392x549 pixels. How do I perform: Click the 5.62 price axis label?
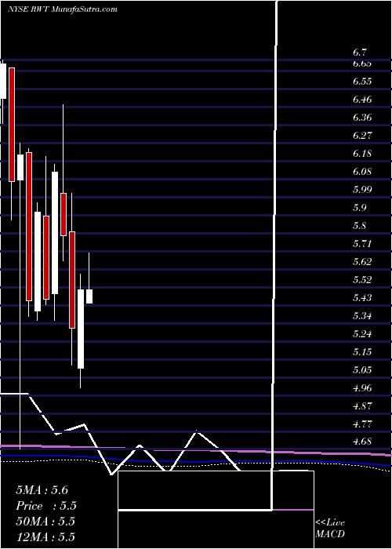click(x=361, y=262)
